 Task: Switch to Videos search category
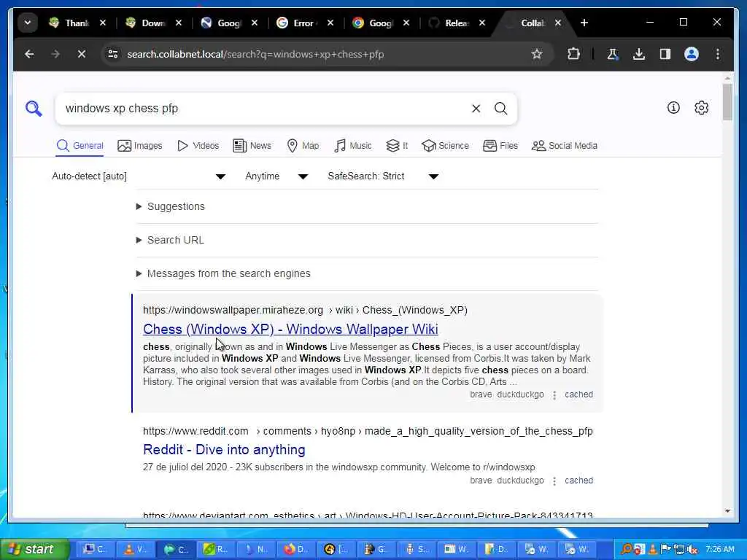(x=198, y=146)
